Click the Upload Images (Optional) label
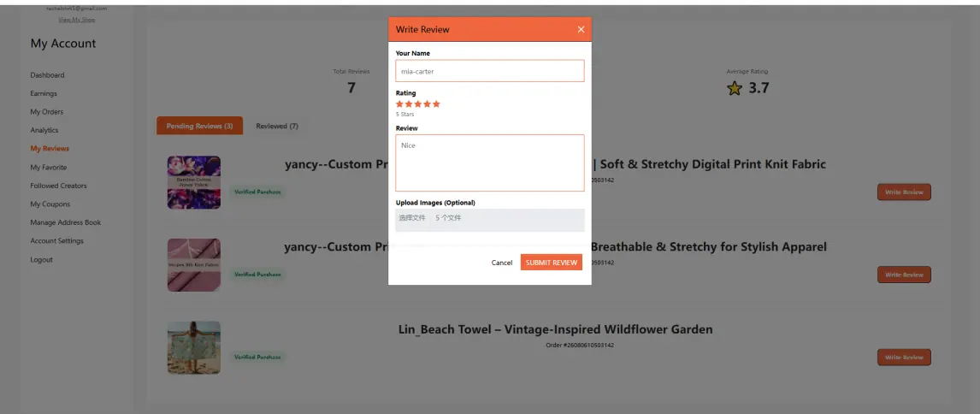 point(435,203)
